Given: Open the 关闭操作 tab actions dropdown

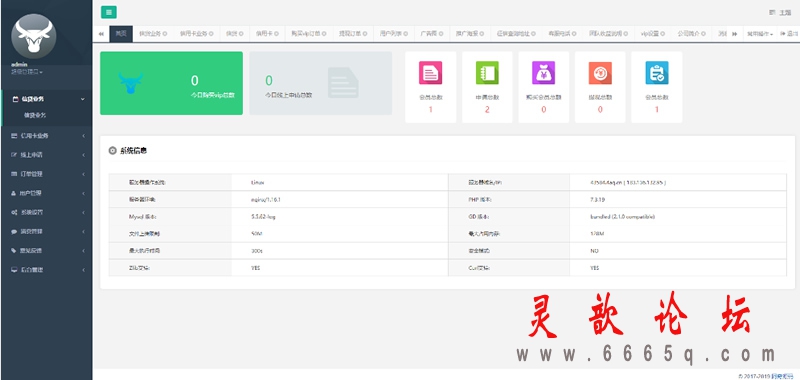Looking at the screenshot, I should tap(760, 34).
